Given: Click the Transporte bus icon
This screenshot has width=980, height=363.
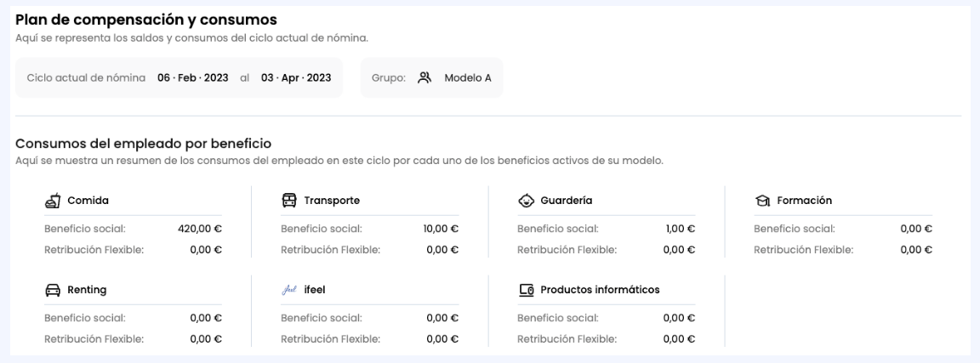Looking at the screenshot, I should point(288,201).
